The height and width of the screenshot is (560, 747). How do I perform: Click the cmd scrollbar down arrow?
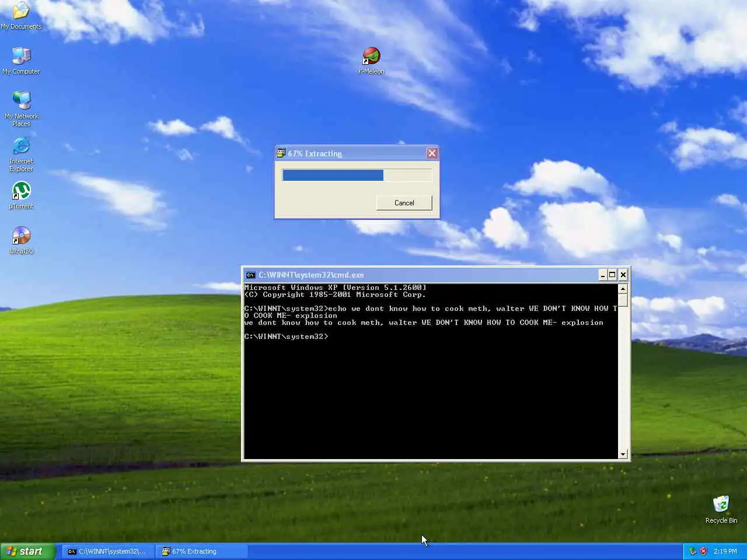click(623, 454)
